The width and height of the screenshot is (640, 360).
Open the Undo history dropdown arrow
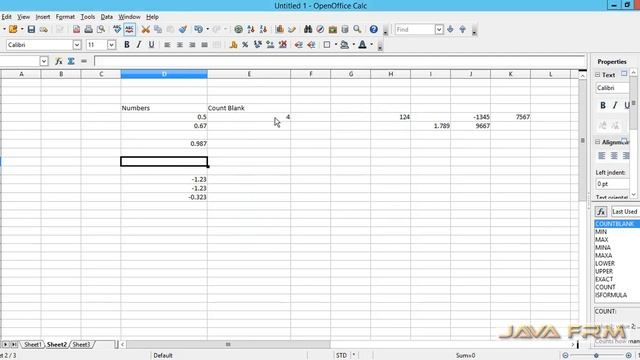tap(207, 29)
